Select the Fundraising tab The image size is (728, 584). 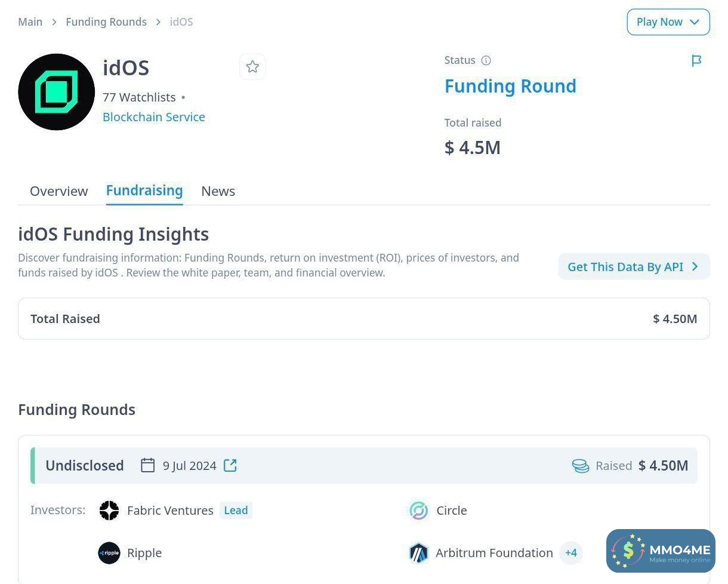(x=144, y=190)
